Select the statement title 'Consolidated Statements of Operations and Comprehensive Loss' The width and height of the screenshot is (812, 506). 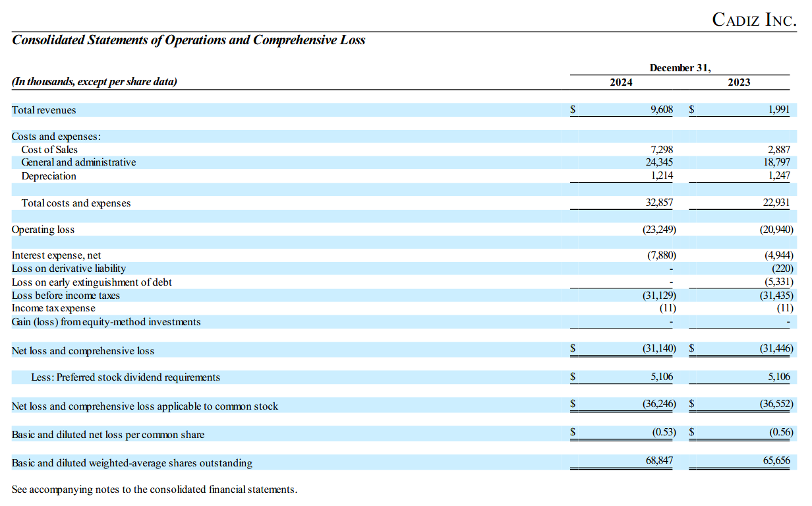point(188,40)
